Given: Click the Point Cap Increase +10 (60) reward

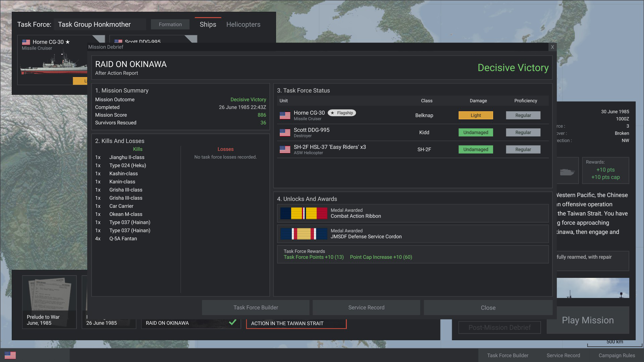Looking at the screenshot, I should [381, 257].
